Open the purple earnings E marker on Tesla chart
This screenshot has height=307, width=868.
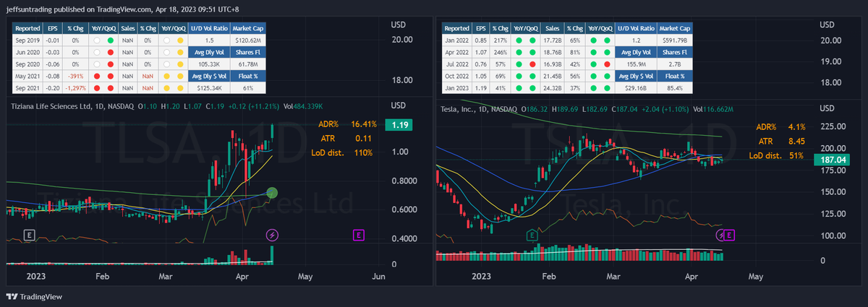730,235
